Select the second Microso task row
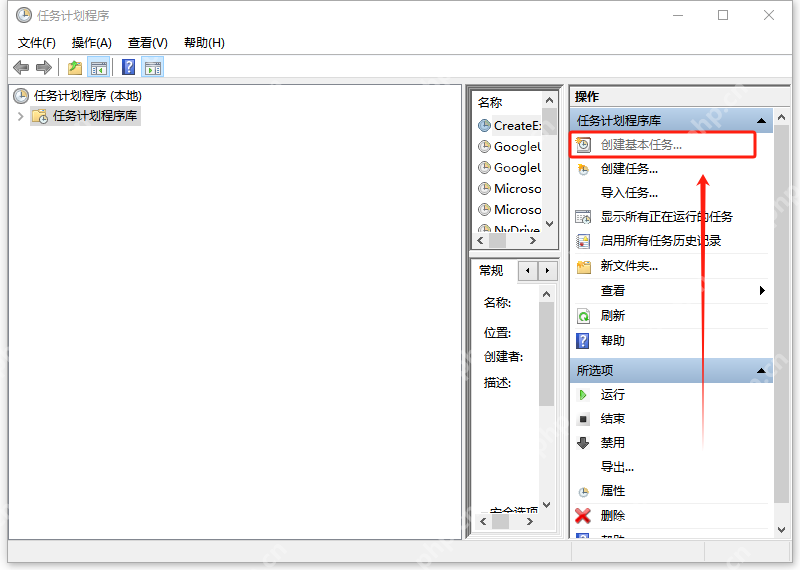The height and width of the screenshot is (570, 800). point(509,210)
